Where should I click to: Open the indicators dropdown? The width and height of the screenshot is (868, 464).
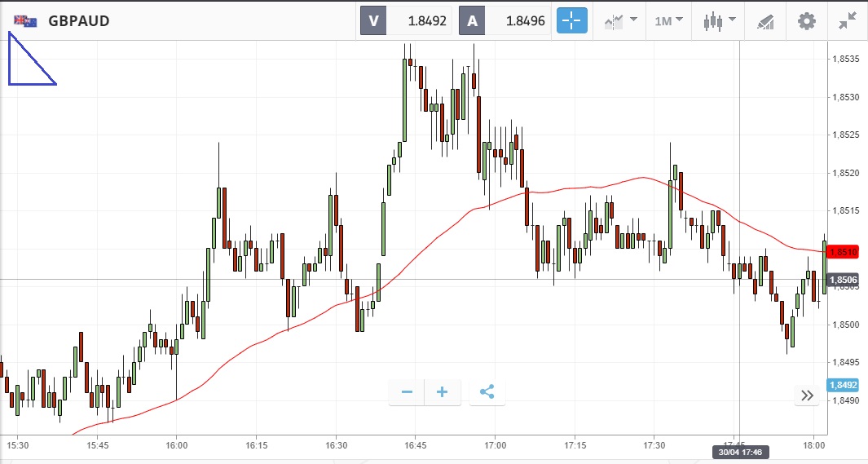[620, 20]
